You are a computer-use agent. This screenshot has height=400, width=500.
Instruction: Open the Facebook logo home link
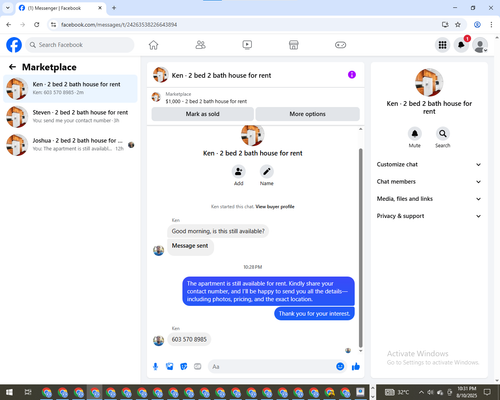14,45
